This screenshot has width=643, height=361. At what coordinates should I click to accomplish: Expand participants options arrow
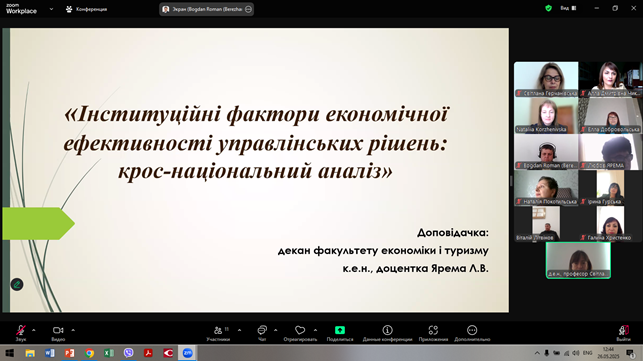tap(239, 330)
